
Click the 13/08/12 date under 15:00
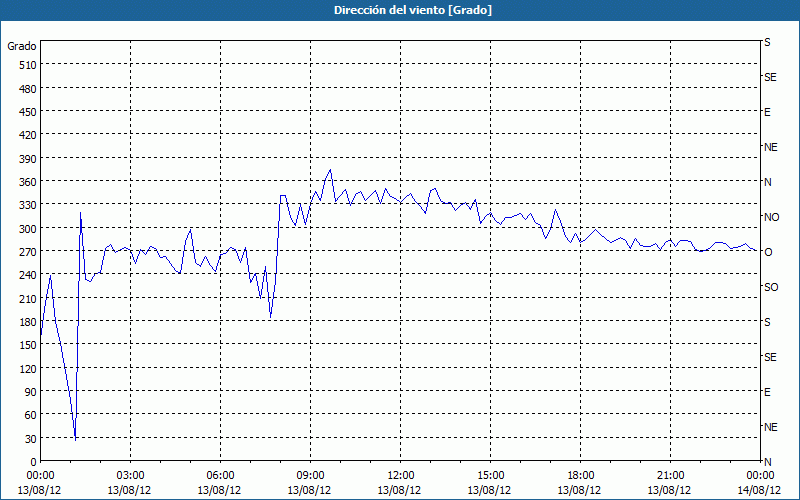[x=489, y=490]
